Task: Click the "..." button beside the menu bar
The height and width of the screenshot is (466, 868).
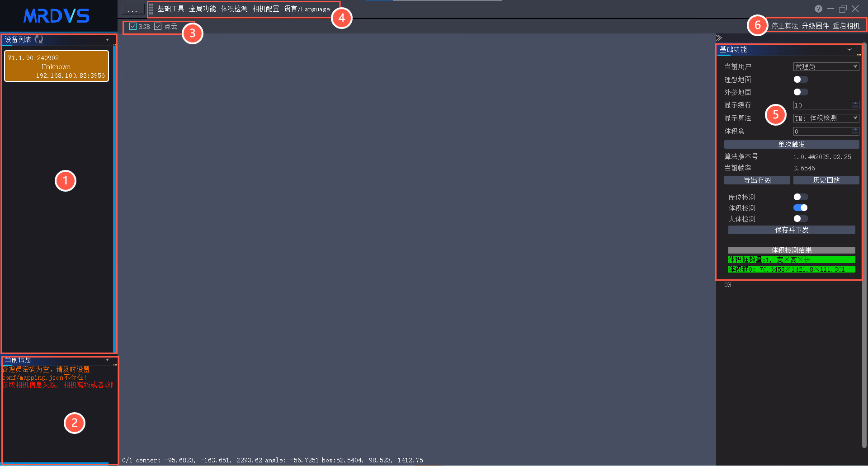Action: [x=132, y=9]
